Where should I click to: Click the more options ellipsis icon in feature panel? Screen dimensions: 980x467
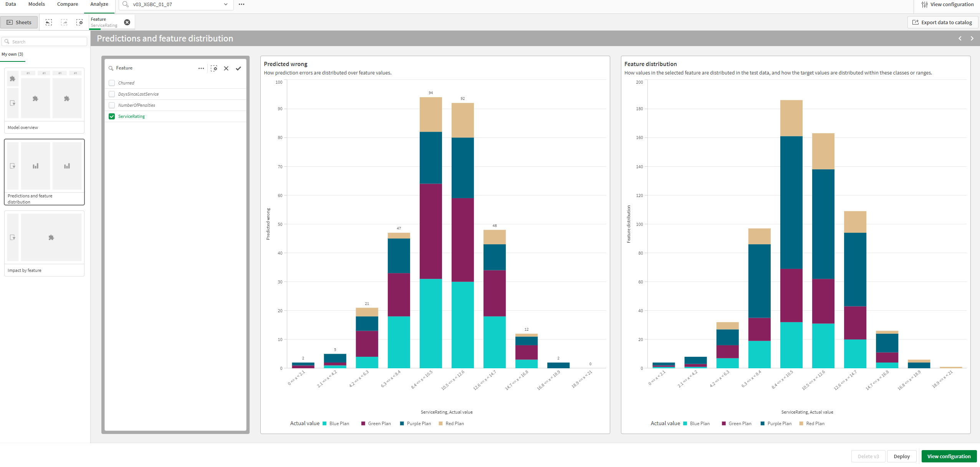(x=201, y=68)
